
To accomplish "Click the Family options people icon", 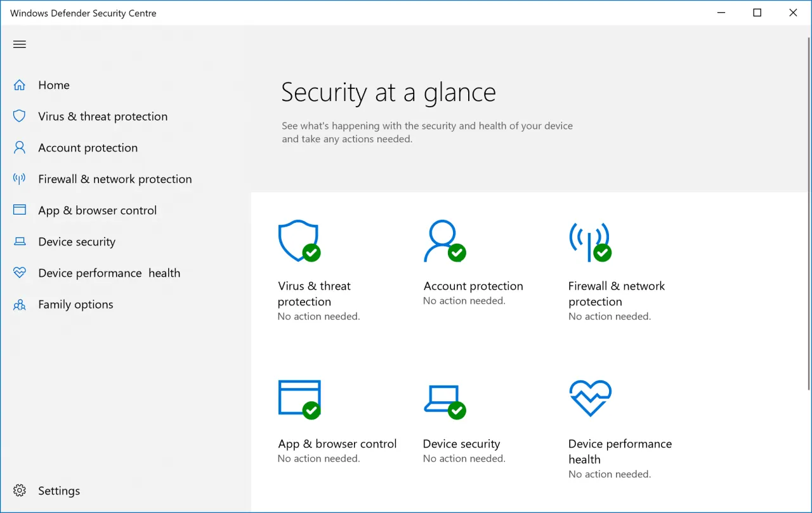I will tap(19, 304).
